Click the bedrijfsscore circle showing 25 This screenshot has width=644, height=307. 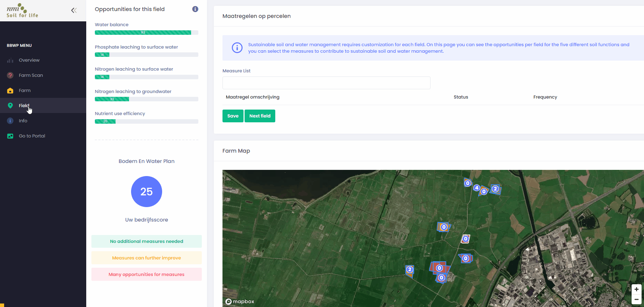[147, 192]
